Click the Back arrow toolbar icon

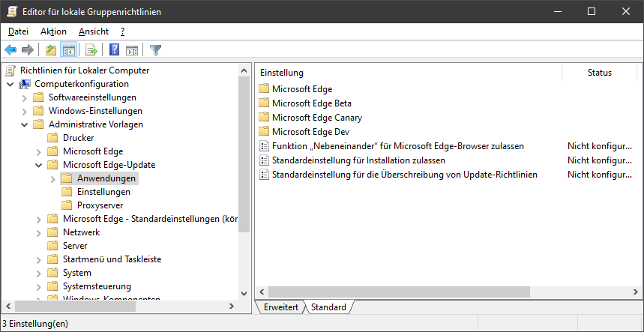tap(10, 50)
